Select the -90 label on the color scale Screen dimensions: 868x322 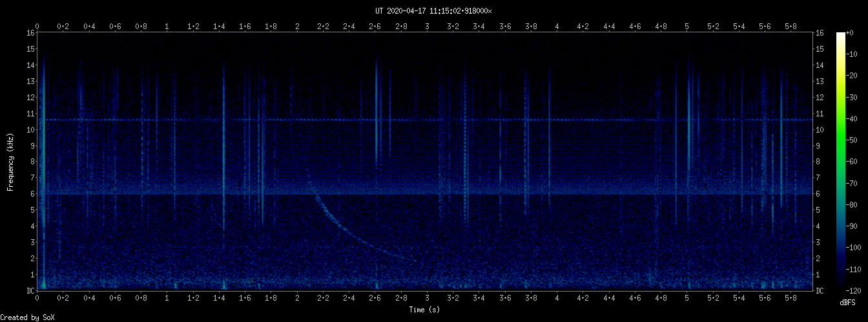851,226
